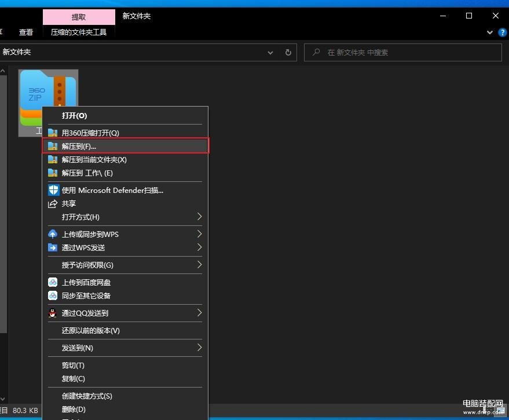Click the Microsoft Defender shield icon
Screen dimensions: 509x420
coord(53,190)
